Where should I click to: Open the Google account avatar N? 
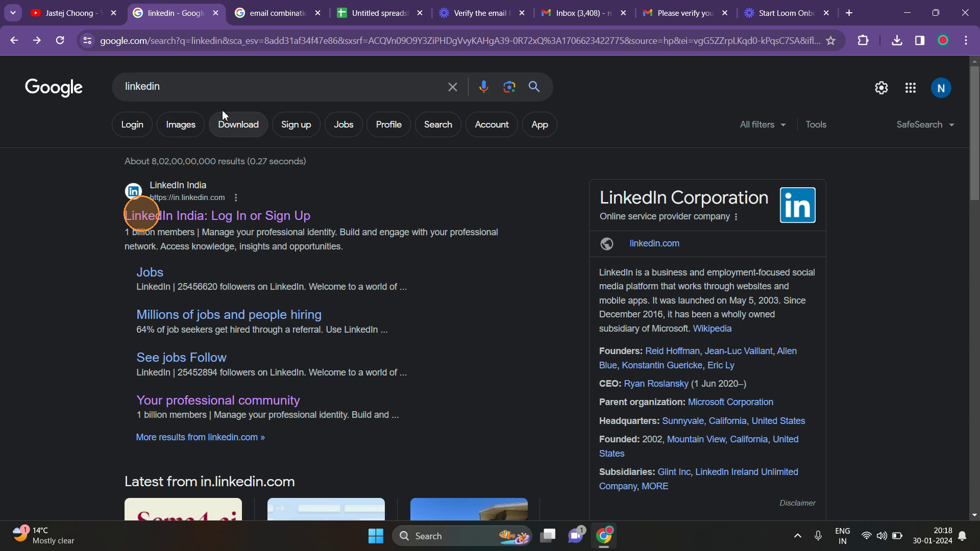[x=941, y=88]
